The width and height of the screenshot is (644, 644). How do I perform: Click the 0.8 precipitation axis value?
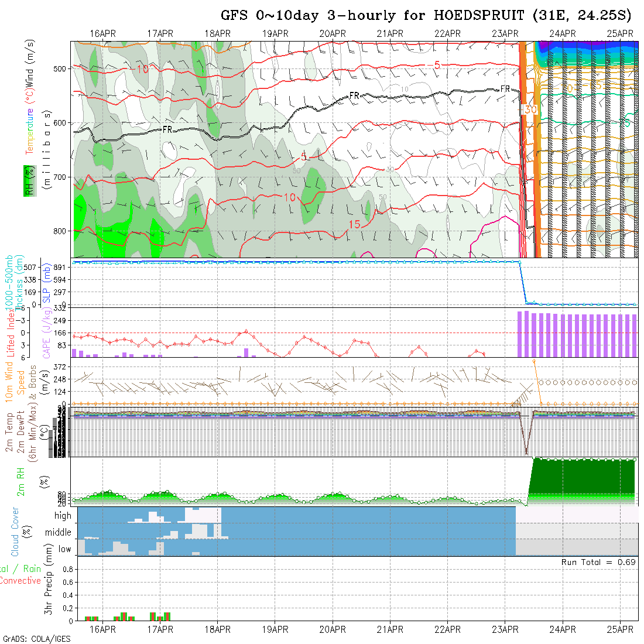(x=68, y=570)
